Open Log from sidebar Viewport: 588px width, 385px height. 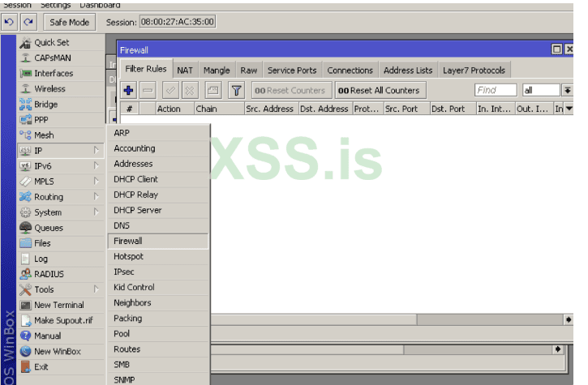click(x=61, y=259)
